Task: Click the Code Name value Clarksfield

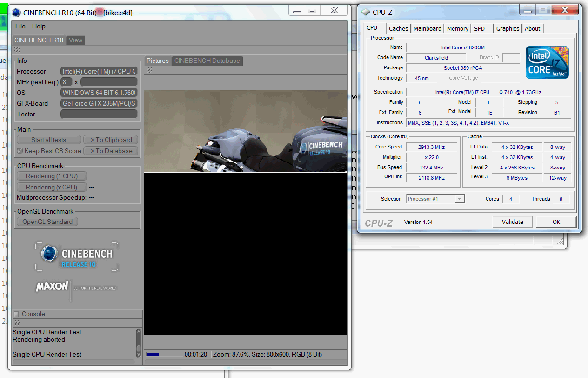Action: click(x=436, y=58)
